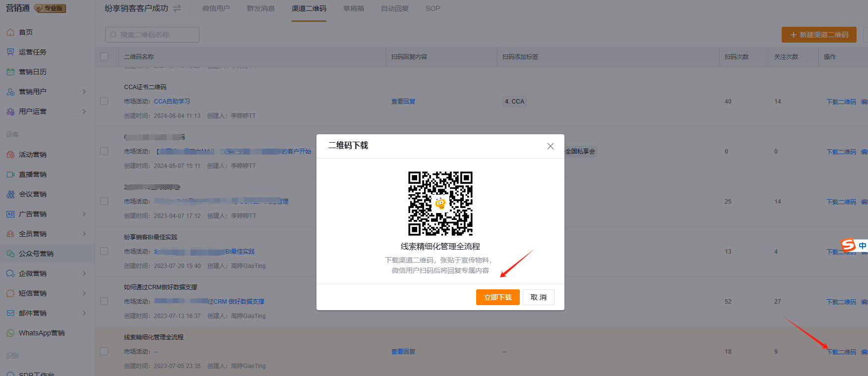868x376 pixels.
Task: Focus the 搜索二维码名称 search field
Action: [152, 35]
